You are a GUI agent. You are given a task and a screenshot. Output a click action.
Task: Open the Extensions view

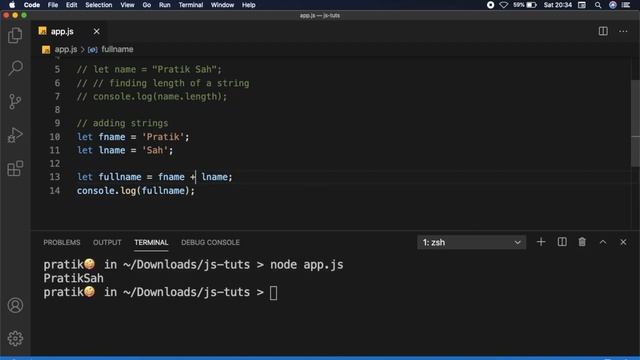point(15,168)
